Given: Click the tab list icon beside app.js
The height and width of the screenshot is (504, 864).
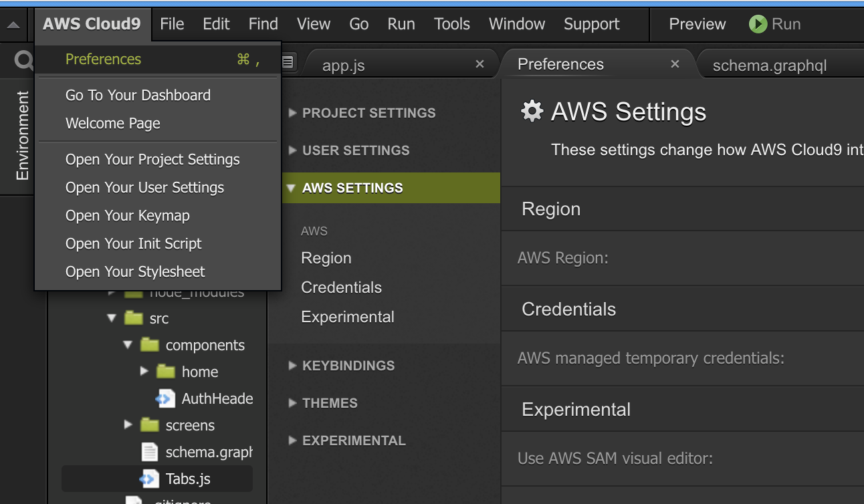Looking at the screenshot, I should (x=288, y=62).
